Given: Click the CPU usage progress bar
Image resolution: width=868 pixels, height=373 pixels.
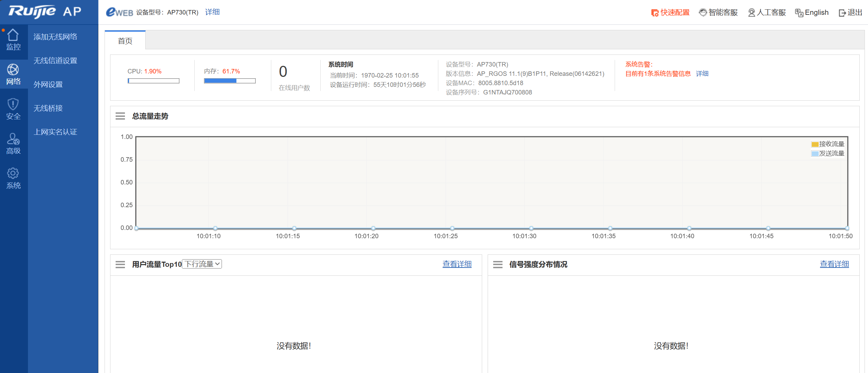Looking at the screenshot, I should pos(154,81).
